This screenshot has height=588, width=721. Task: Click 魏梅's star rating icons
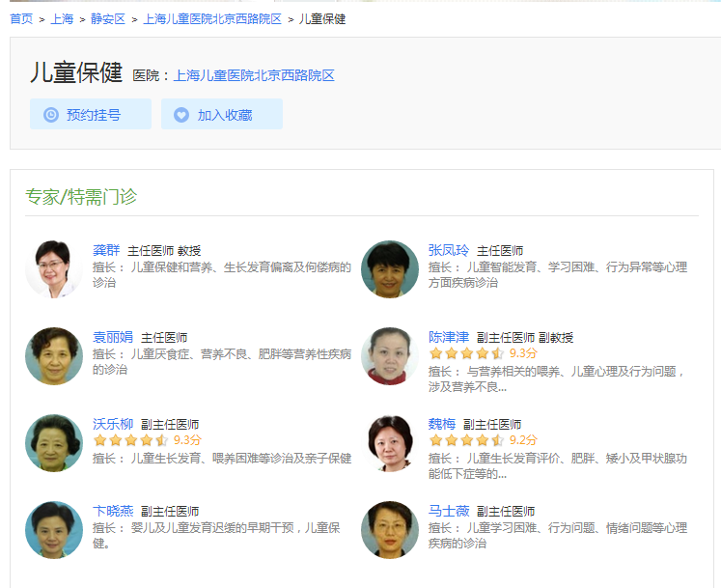coord(467,440)
